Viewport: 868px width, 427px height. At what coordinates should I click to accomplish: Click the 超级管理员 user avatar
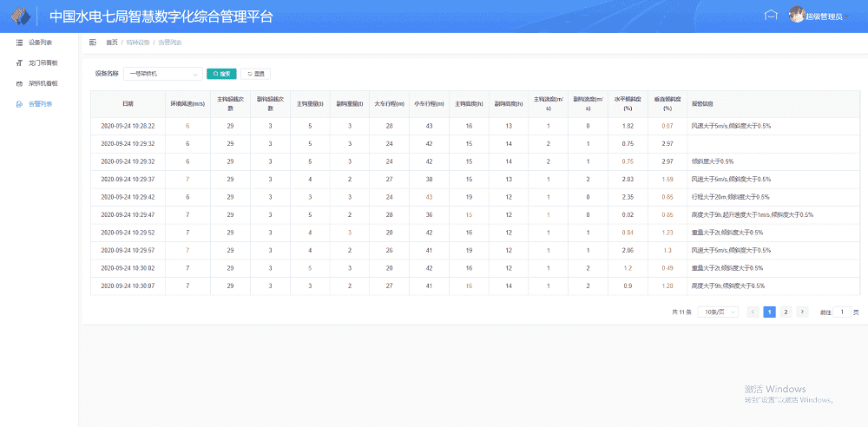(796, 15)
